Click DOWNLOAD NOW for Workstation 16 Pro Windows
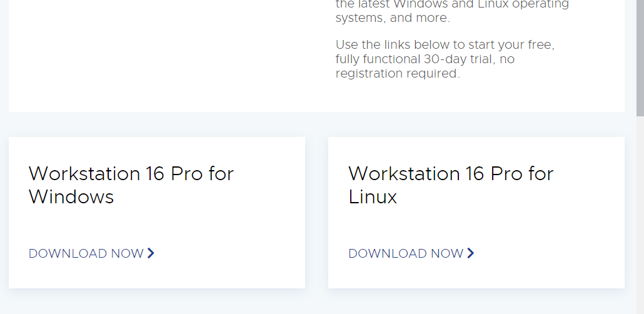This screenshot has height=314, width=644. 91,253
